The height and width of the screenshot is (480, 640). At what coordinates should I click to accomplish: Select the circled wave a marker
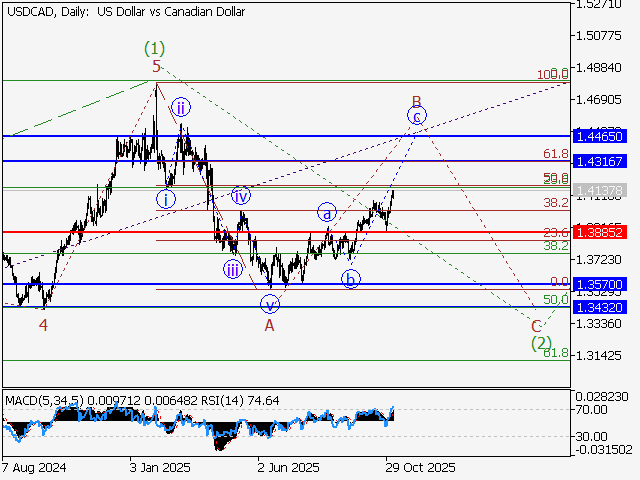pyautogui.click(x=327, y=212)
